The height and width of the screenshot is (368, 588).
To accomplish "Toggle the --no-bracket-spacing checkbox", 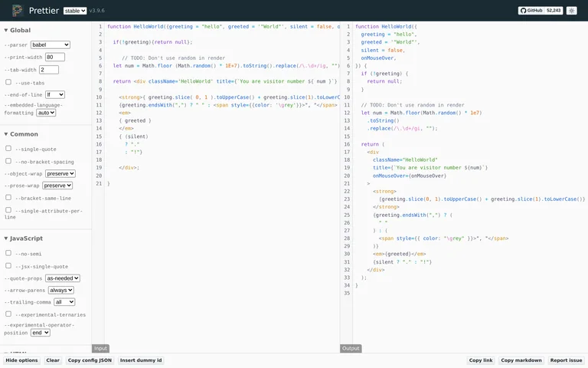I will (8, 161).
